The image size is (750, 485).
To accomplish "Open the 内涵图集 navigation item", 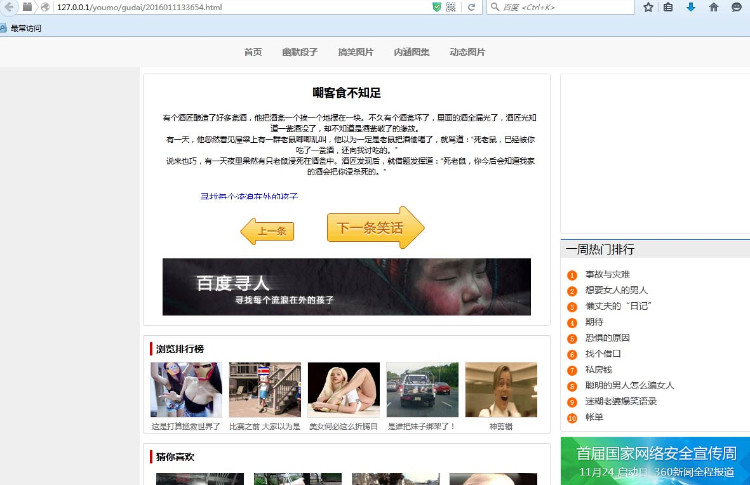I will [411, 52].
